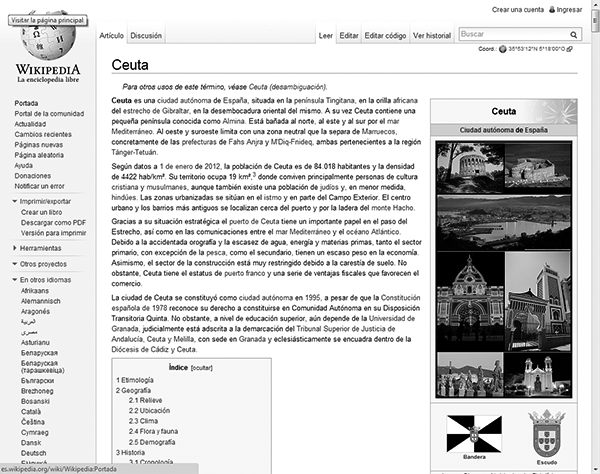Switch to the Discusión tab
600x474 pixels.
[146, 35]
